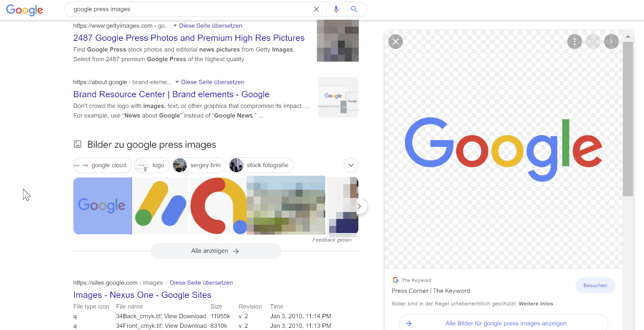The image size is (644, 330).
Task: Click the Weitere Infos link
Action: click(x=536, y=304)
